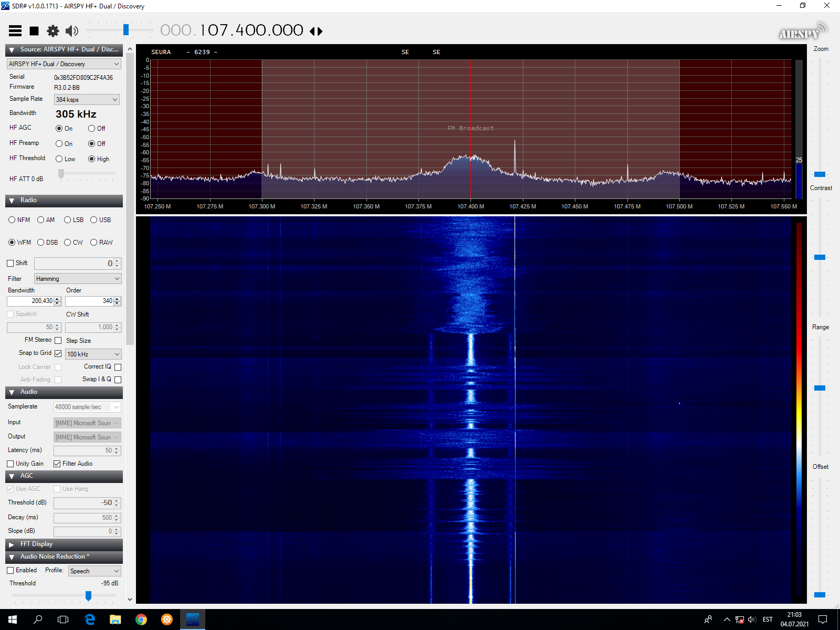The image size is (840, 630).
Task: Open Google Chrome from the taskbar
Action: [x=141, y=619]
